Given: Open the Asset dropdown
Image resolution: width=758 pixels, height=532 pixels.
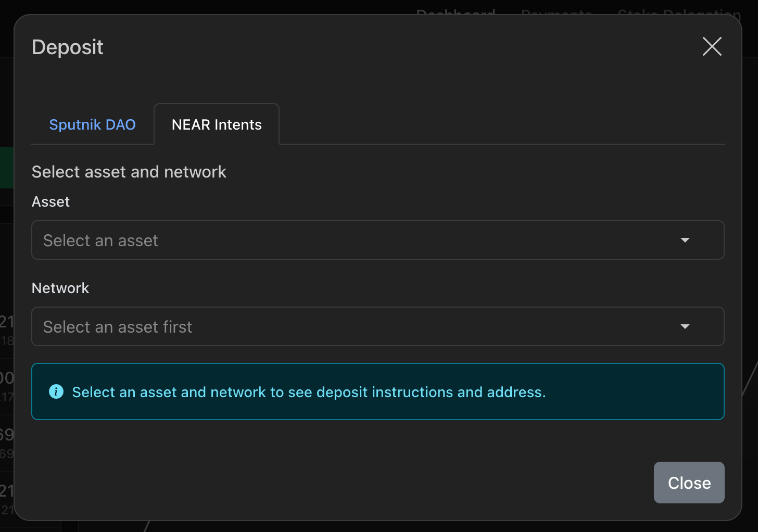Looking at the screenshot, I should tap(378, 240).
